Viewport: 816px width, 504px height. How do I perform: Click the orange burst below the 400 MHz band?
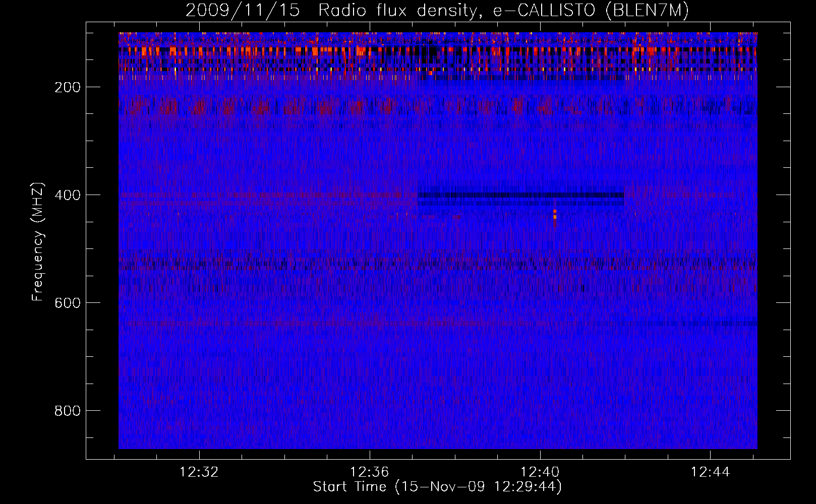point(555,215)
